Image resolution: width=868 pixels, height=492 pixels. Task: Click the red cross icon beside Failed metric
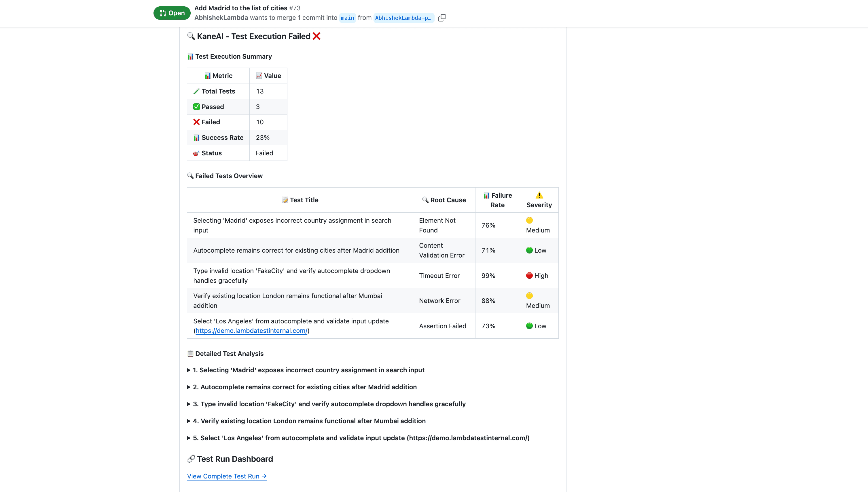coord(196,122)
